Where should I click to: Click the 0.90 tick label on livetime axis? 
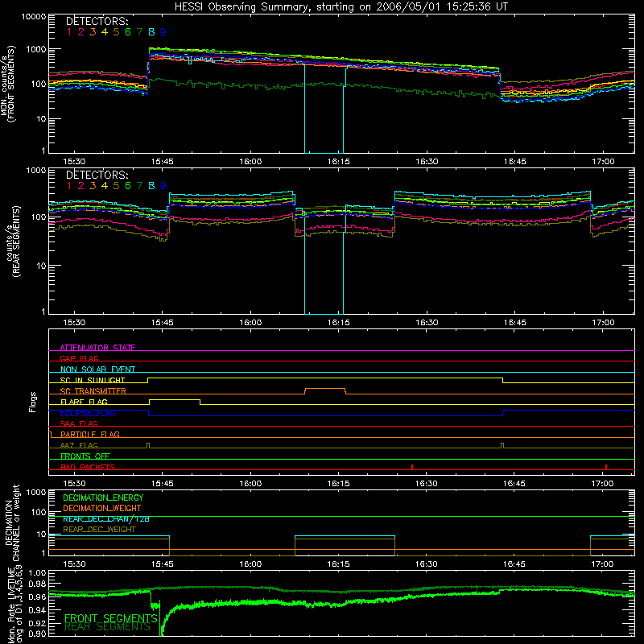(37, 634)
